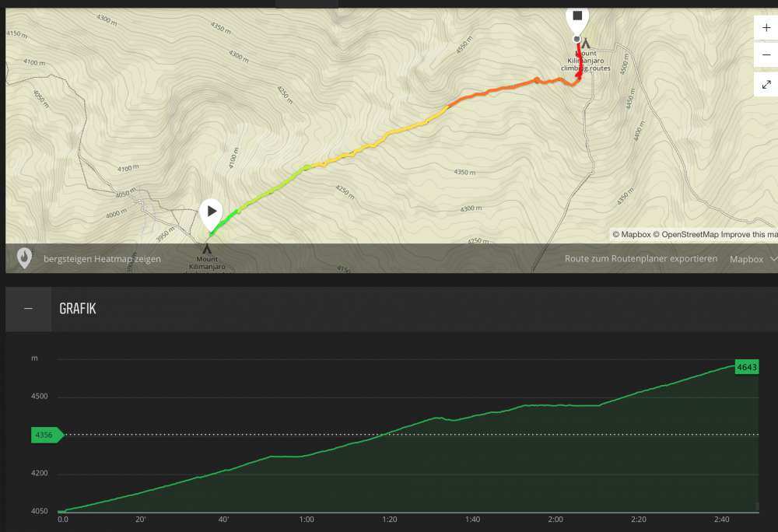Expand map to fullscreen view
Viewport: 778px width, 532px height.
[766, 84]
